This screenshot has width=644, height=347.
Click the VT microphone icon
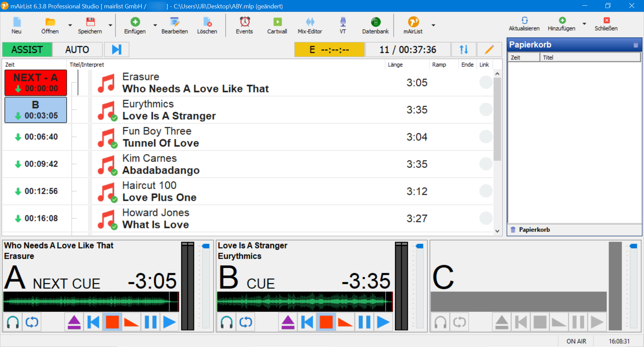pos(342,26)
